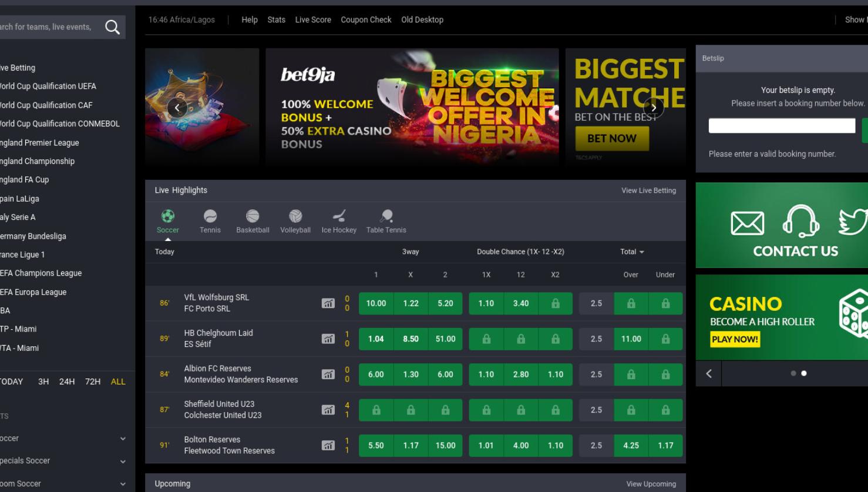This screenshot has width=868, height=492.
Task: Click the PLAY NOW casino button
Action: tap(735, 339)
